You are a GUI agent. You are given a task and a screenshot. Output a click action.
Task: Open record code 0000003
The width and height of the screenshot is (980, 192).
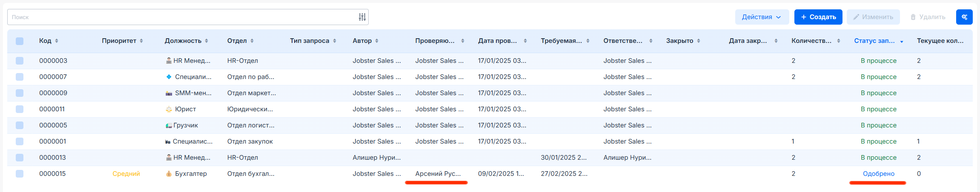(x=53, y=61)
